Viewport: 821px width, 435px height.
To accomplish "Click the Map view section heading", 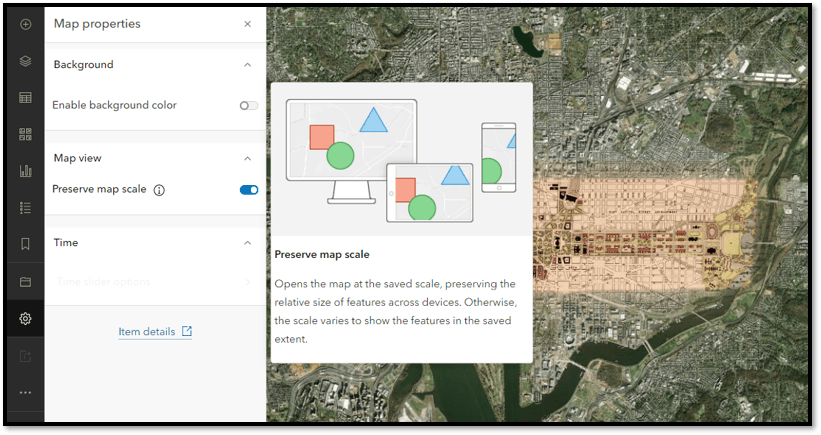I will point(77,158).
